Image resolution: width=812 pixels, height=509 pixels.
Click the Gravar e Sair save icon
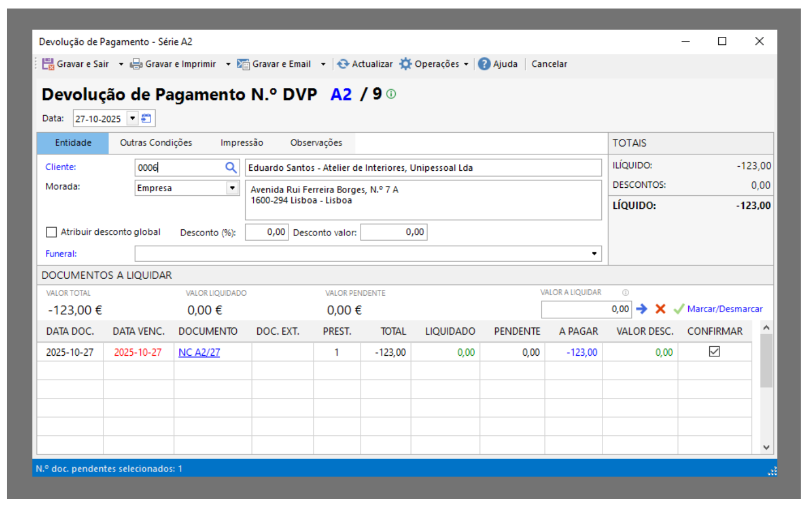pyautogui.click(x=48, y=64)
